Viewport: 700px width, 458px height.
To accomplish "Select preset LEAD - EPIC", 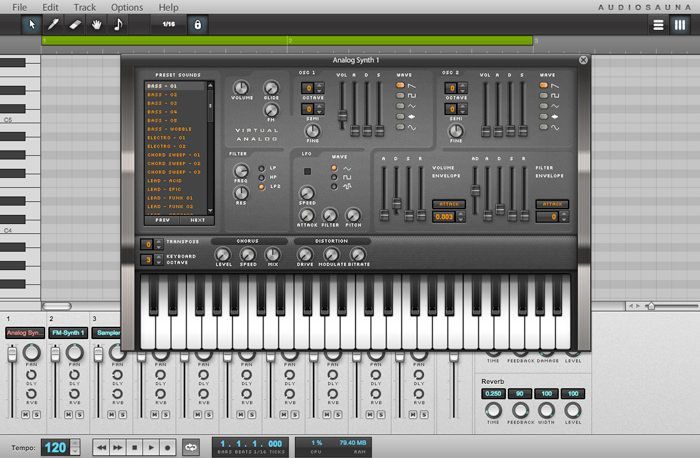I will click(175, 189).
